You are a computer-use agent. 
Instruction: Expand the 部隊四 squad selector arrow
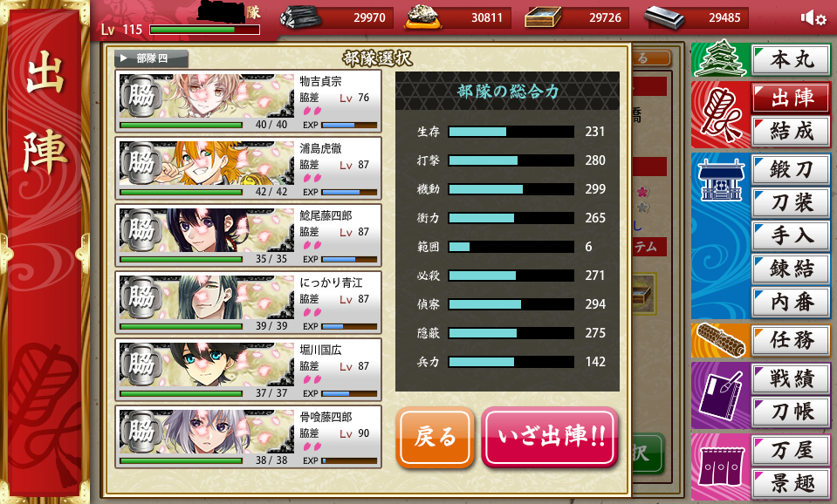tap(124, 58)
